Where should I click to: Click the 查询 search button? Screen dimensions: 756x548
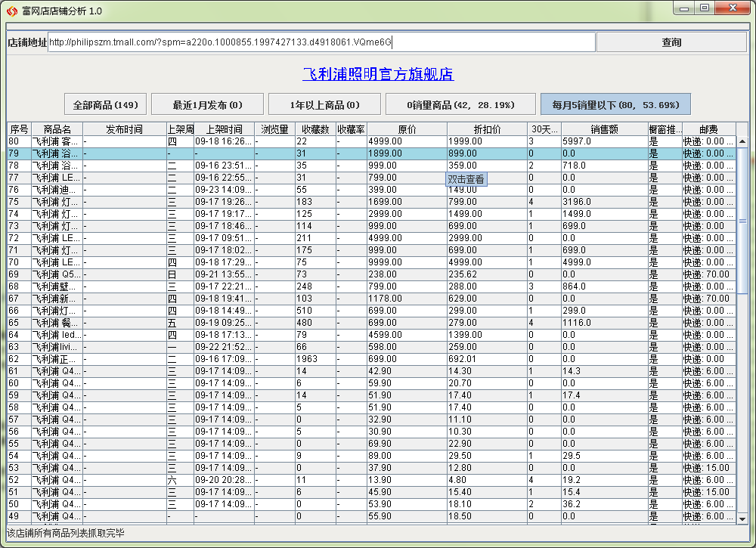pos(671,42)
